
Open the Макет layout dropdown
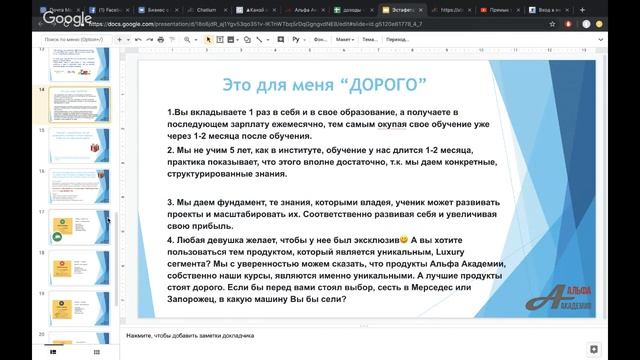pos(345,40)
